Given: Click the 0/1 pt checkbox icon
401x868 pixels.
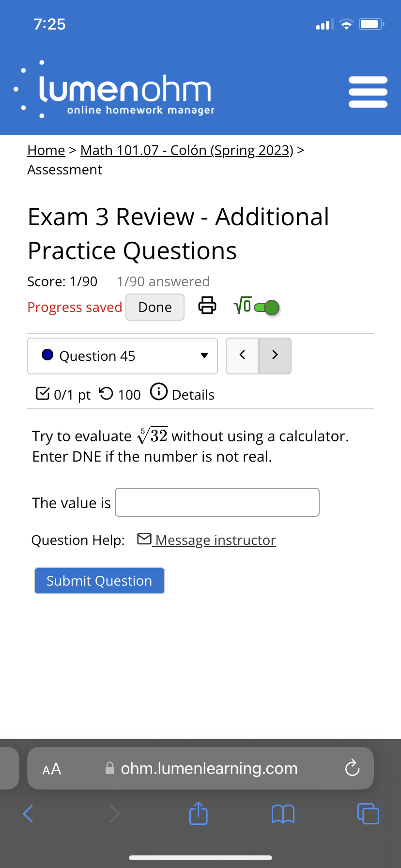Looking at the screenshot, I should coord(42,393).
